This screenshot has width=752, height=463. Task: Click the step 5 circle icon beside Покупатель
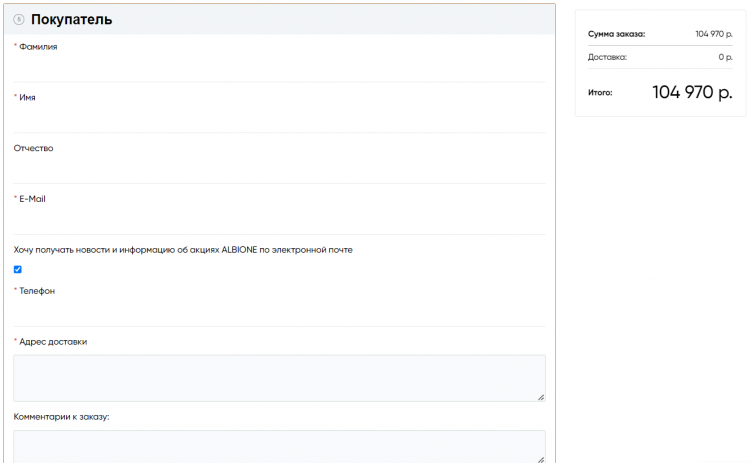(x=19, y=20)
